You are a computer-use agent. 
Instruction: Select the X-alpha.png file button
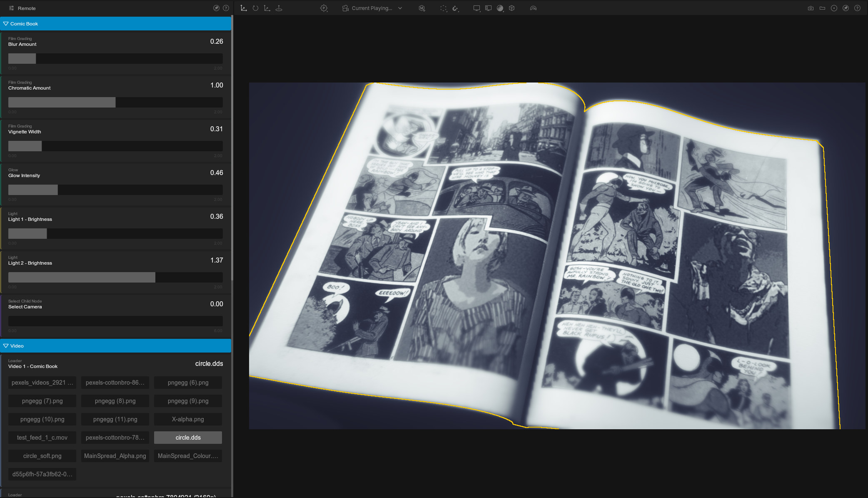(188, 419)
